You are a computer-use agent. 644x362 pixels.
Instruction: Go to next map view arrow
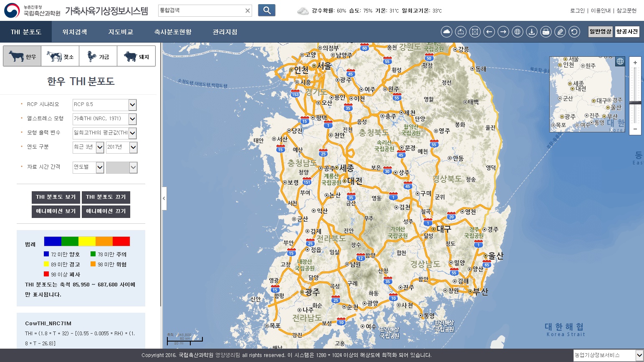tap(503, 32)
